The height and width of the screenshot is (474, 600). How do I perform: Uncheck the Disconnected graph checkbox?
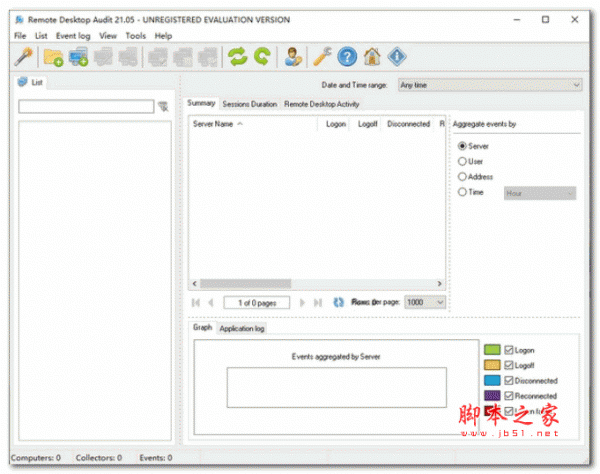pos(509,381)
